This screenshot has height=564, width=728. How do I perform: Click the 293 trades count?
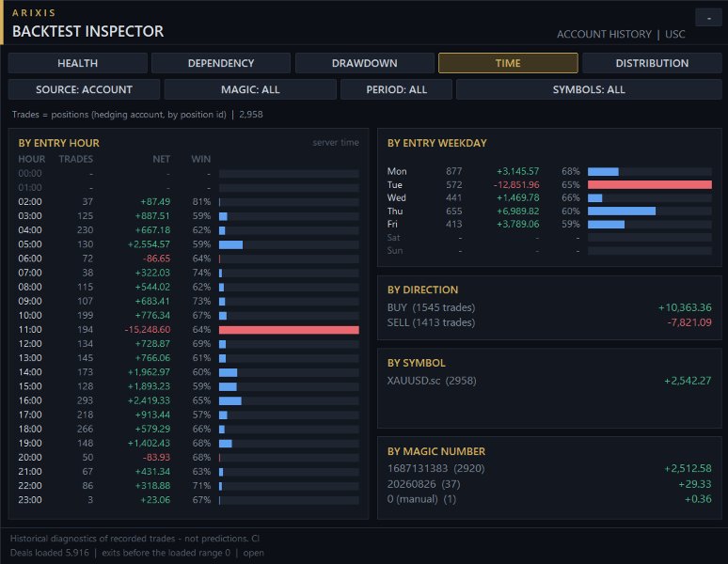85,400
